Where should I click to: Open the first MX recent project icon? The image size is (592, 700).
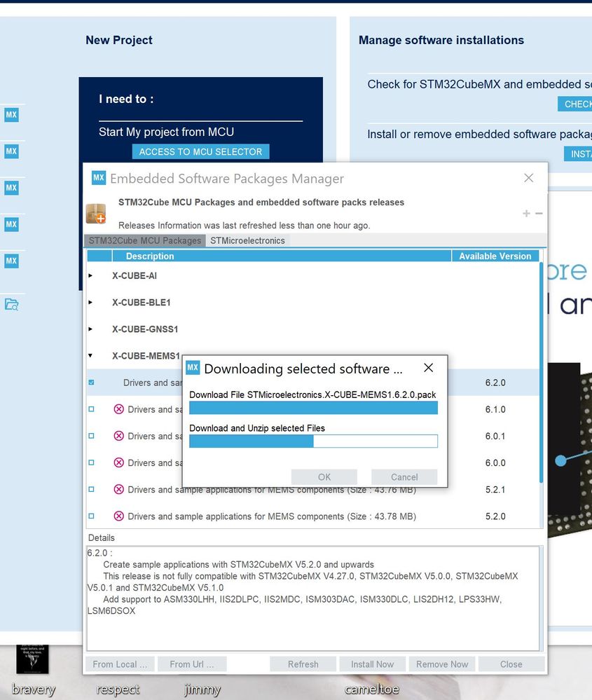(12, 115)
